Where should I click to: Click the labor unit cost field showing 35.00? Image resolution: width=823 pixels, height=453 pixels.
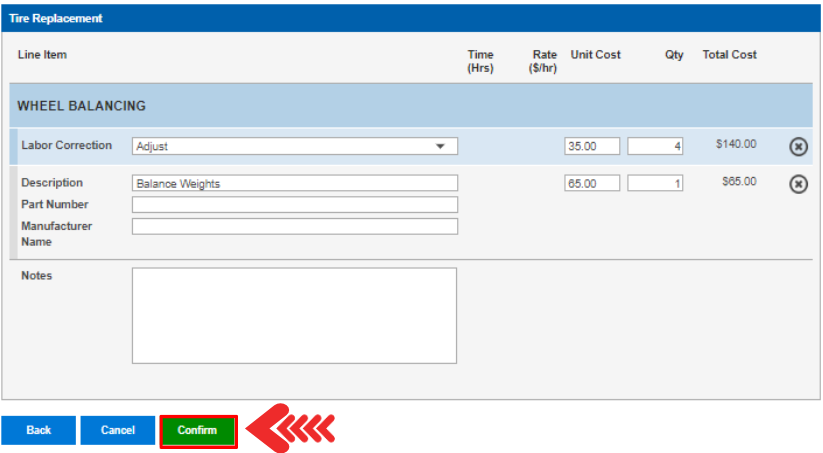pyautogui.click(x=592, y=146)
